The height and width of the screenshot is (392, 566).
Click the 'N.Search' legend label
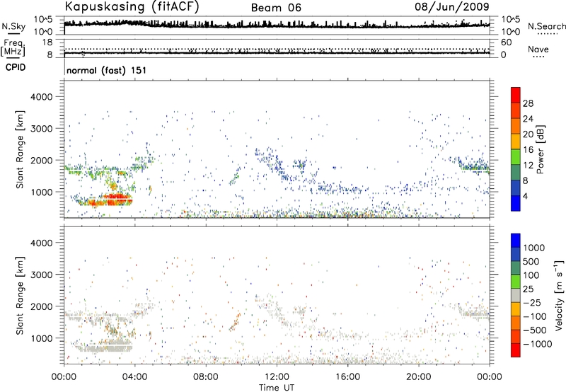pyautogui.click(x=546, y=26)
